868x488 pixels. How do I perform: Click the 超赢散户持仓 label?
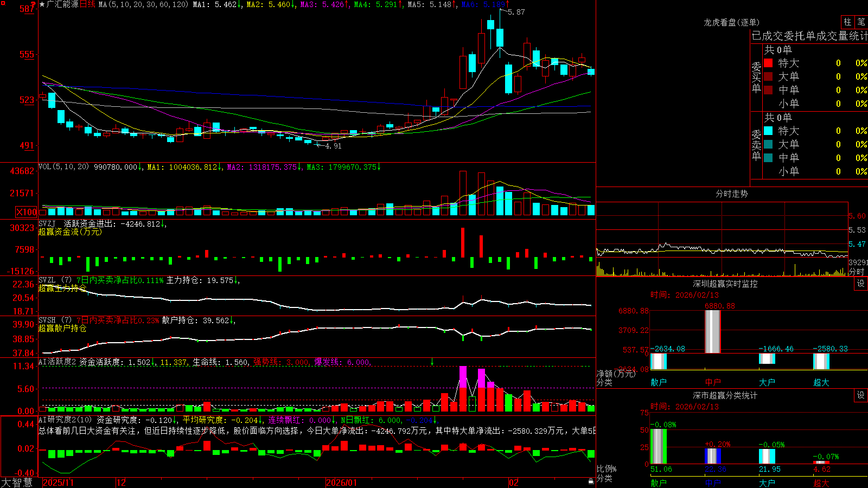62,328
